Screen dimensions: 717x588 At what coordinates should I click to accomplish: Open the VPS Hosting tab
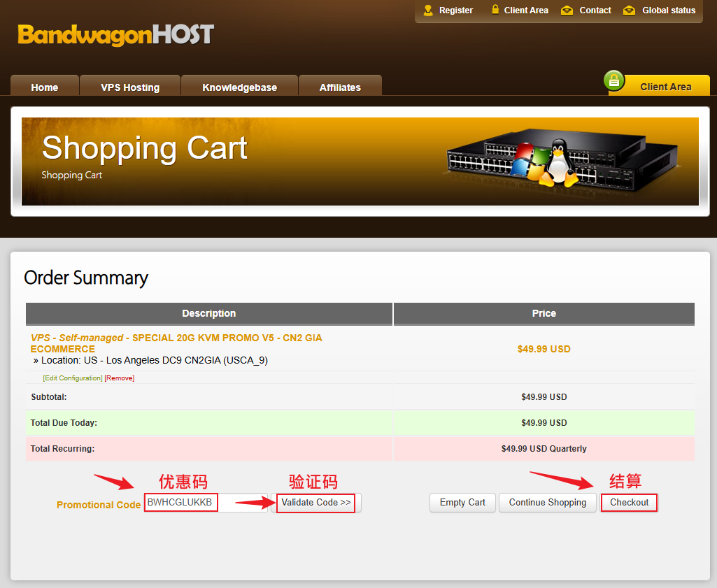click(130, 87)
